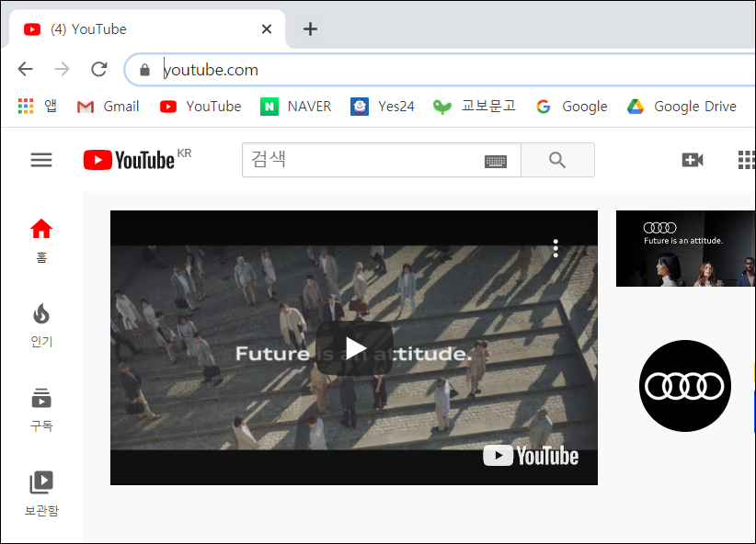Open a new tab with plus button

click(x=310, y=28)
